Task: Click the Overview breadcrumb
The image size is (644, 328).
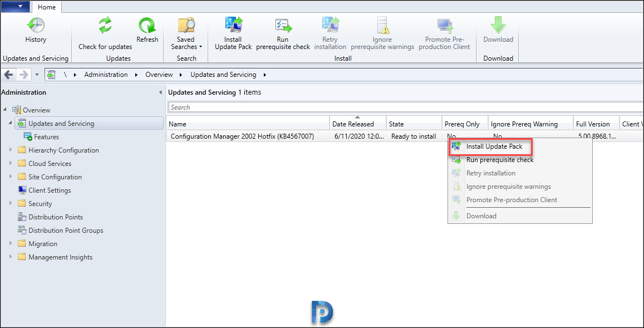Action: [159, 75]
